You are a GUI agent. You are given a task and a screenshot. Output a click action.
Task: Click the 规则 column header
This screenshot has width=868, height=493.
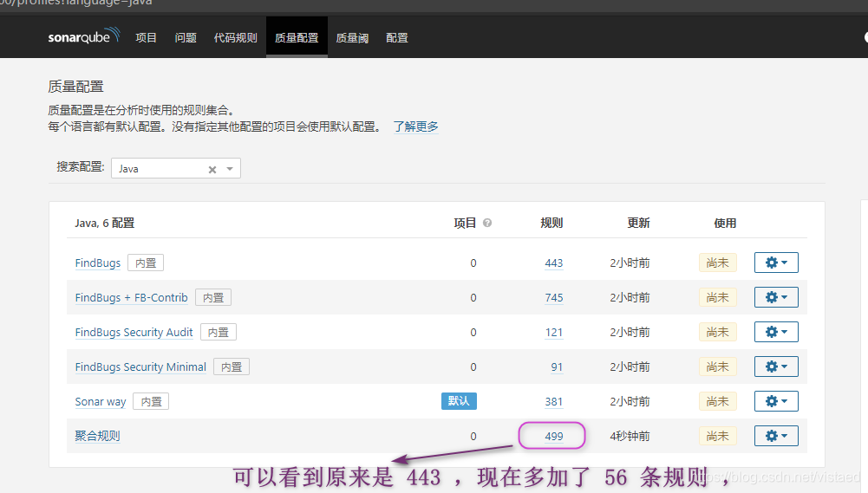pos(551,223)
